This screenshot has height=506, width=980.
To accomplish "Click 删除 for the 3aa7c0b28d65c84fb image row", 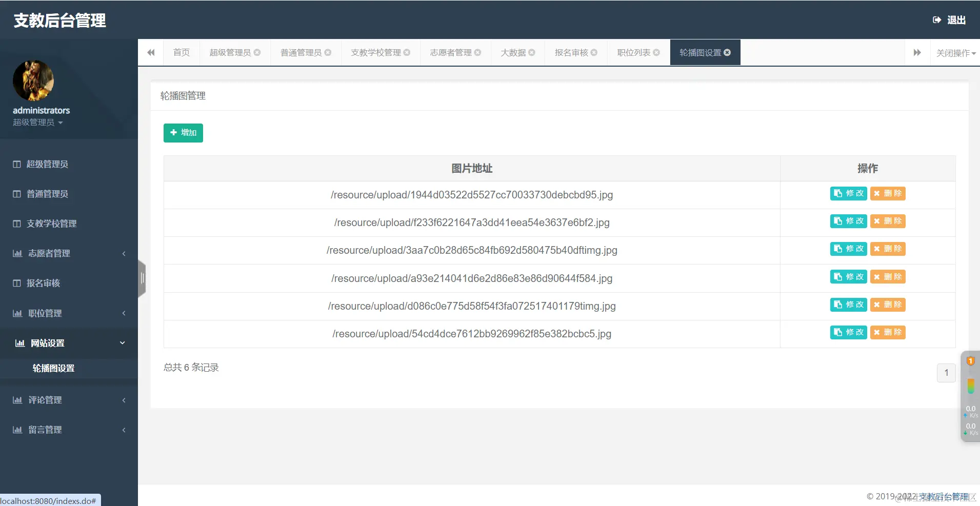I will [888, 249].
